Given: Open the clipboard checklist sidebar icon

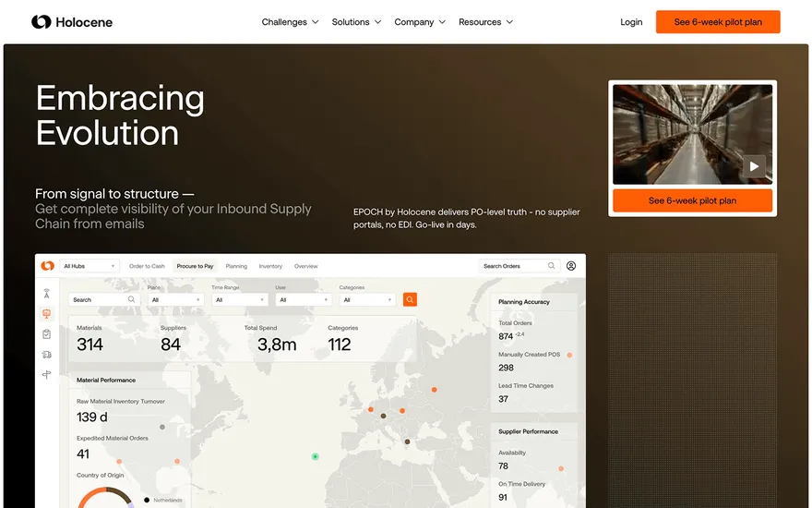Looking at the screenshot, I should coord(47,334).
